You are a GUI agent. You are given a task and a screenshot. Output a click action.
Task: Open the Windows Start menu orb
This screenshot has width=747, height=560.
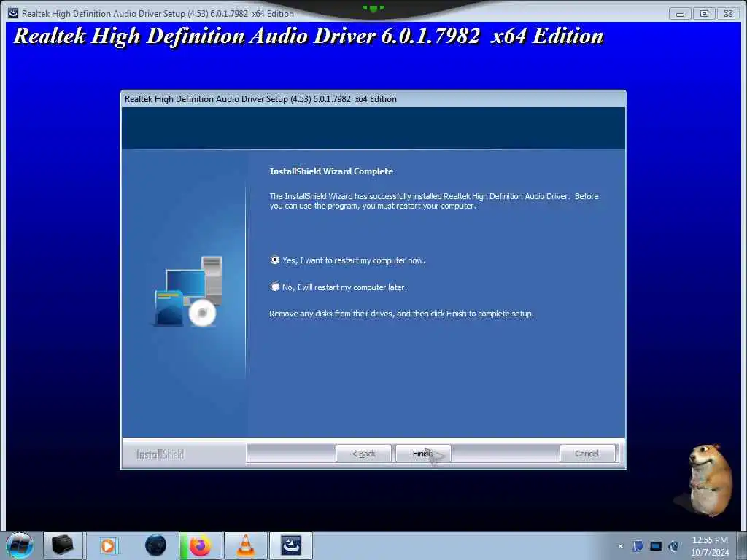20,545
